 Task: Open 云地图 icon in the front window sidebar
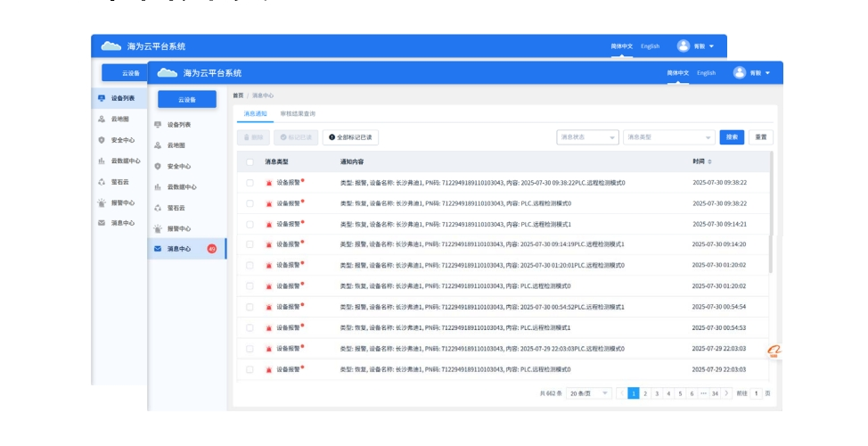(158, 145)
